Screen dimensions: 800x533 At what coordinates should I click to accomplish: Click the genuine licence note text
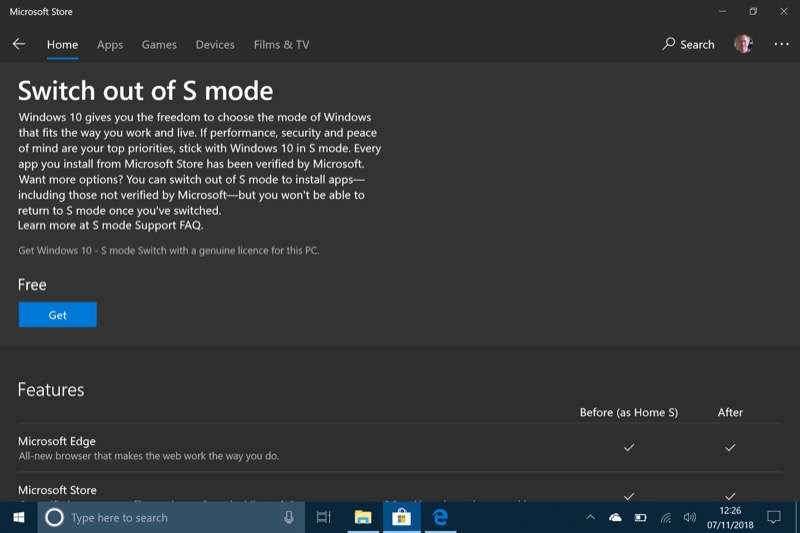(169, 250)
